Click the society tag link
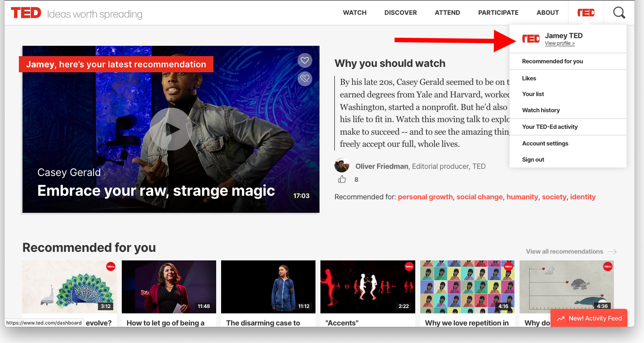This screenshot has height=343, width=644. [x=554, y=197]
